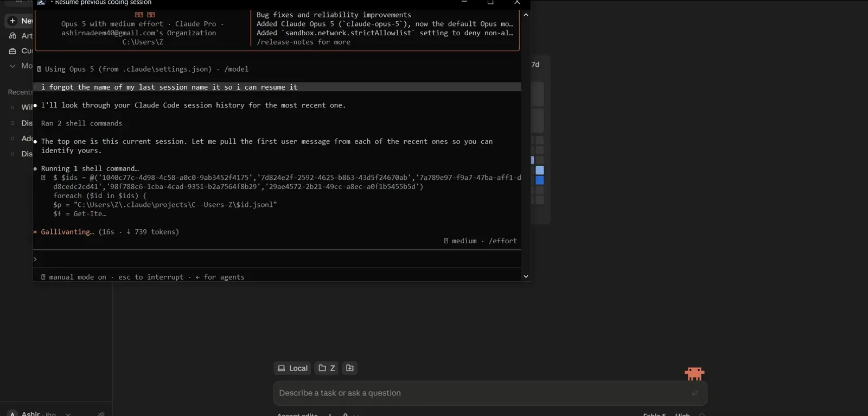
Task: Click the orange pixel mascot icon
Action: tap(694, 374)
